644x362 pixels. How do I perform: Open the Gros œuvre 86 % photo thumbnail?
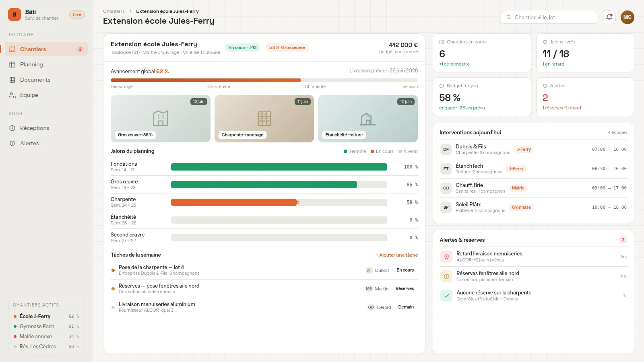point(161,119)
